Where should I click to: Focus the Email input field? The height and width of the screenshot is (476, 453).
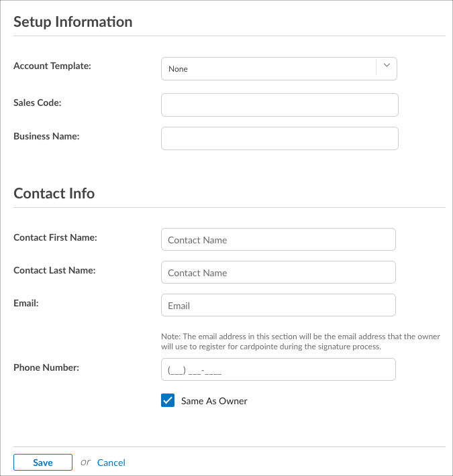tap(278, 305)
